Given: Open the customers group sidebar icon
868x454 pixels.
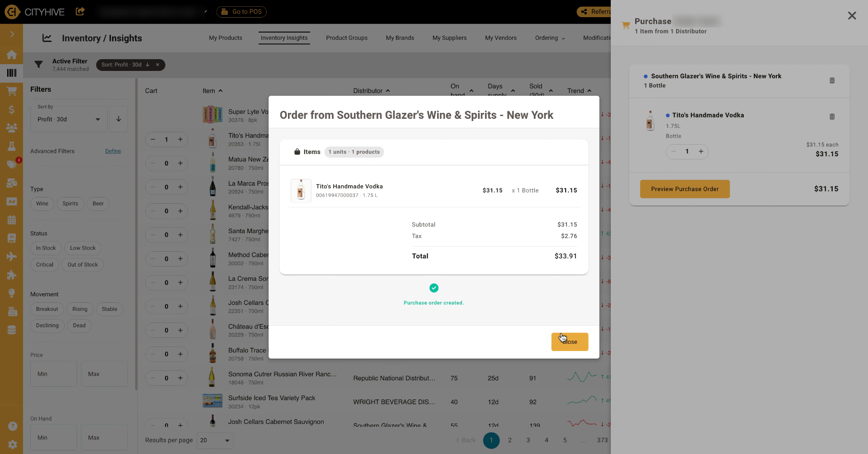Looking at the screenshot, I should coord(12,128).
